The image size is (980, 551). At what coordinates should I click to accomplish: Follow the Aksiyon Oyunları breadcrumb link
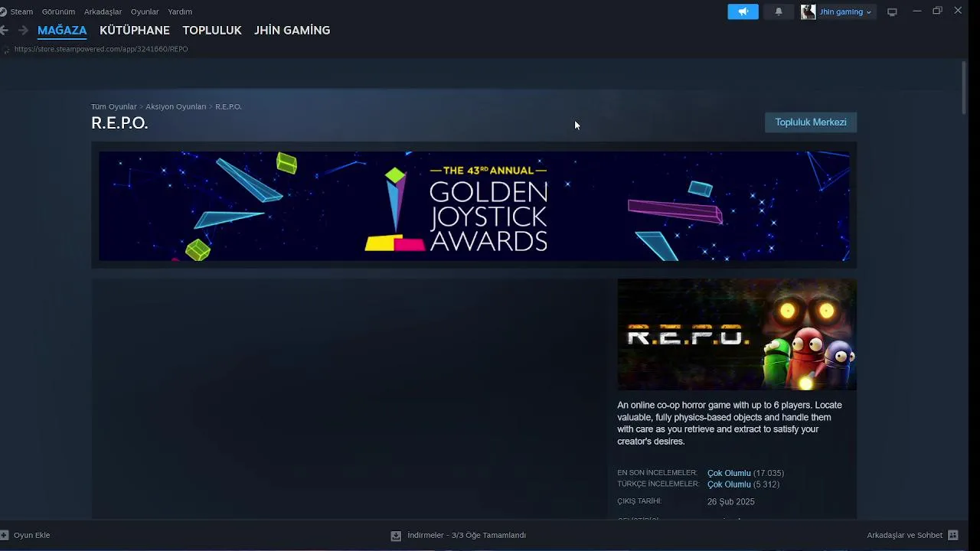175,106
